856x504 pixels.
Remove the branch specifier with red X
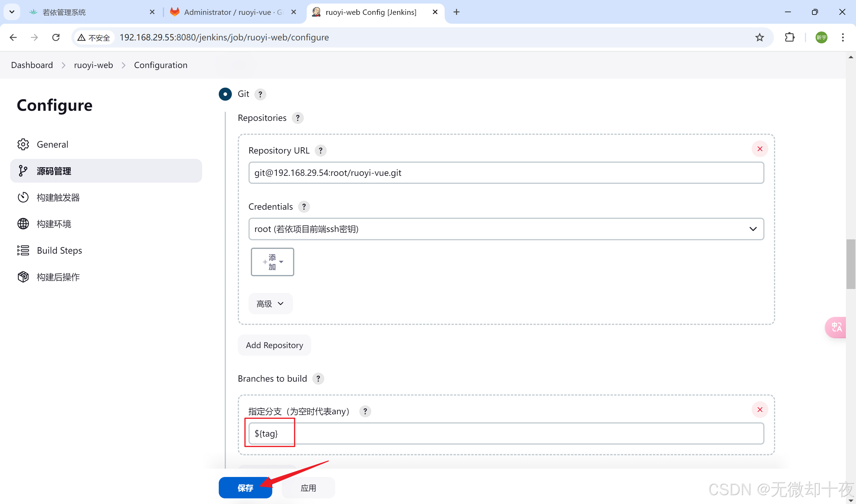point(759,410)
